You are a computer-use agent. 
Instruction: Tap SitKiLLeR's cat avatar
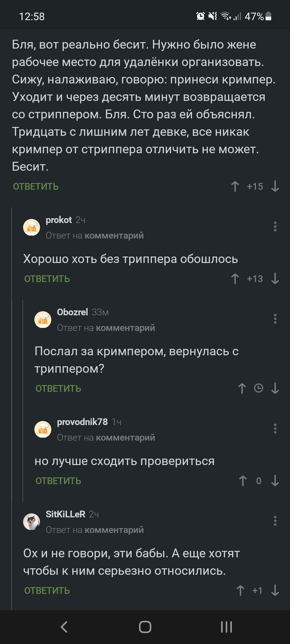[x=32, y=521]
